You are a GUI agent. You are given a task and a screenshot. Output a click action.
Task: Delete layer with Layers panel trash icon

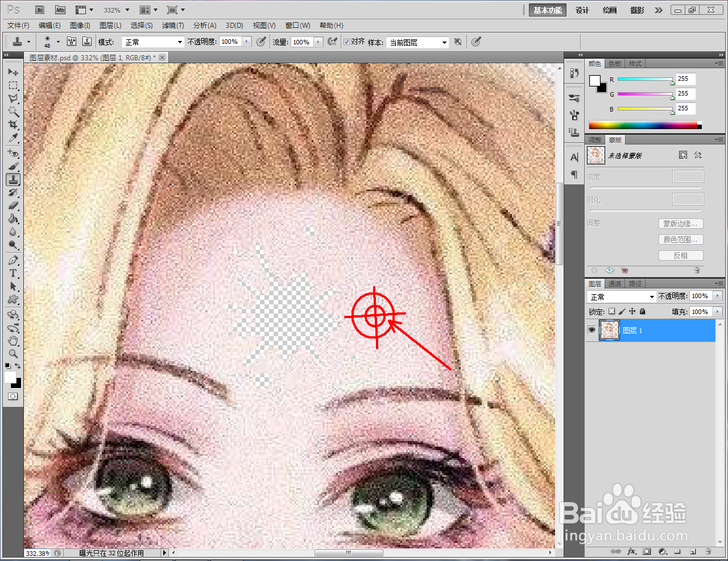pos(708,551)
